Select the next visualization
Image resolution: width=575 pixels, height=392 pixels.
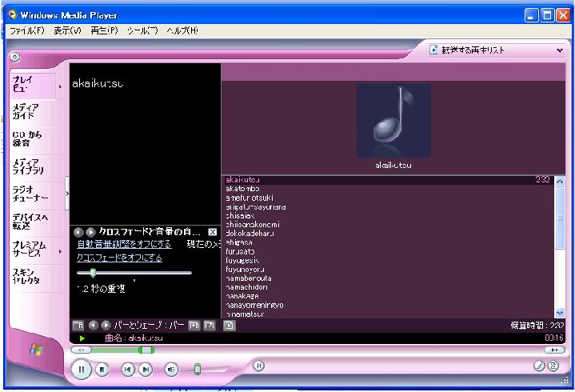click(106, 326)
